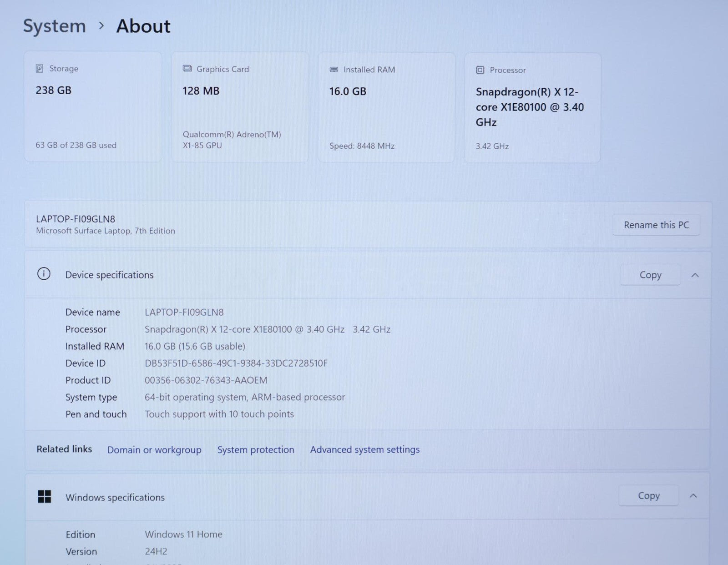Open the System breadcrumb link
The height and width of the screenshot is (565, 728).
tap(54, 26)
